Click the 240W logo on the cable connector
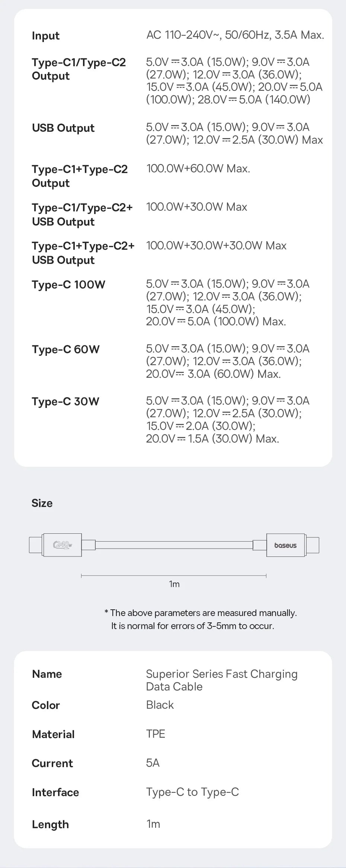This screenshot has width=346, height=868. pyautogui.click(x=63, y=545)
